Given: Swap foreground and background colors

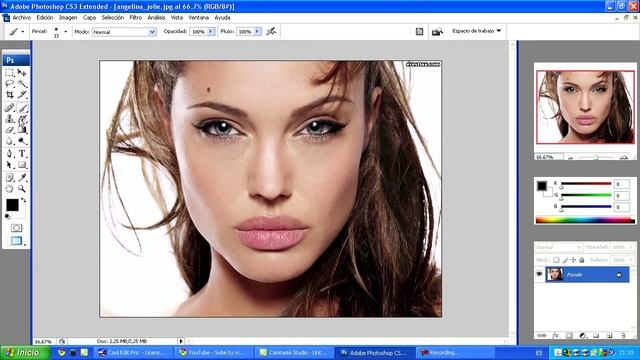Looking at the screenshot, I should (x=24, y=200).
